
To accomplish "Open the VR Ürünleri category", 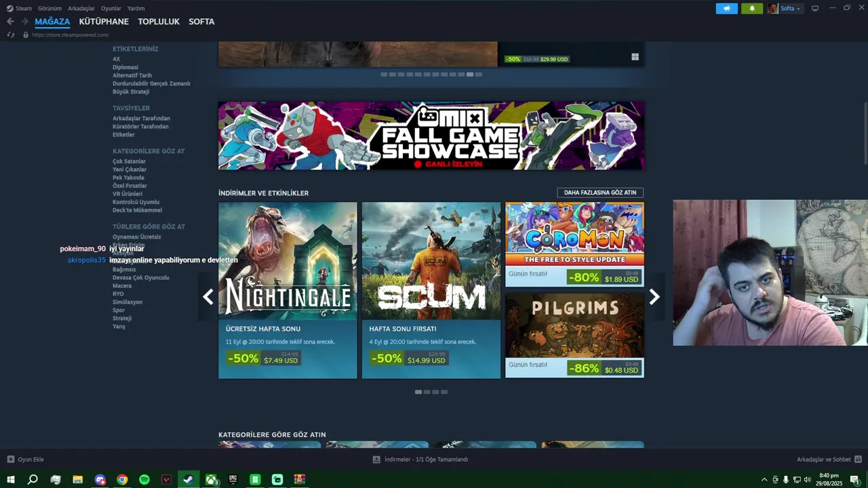I will pos(127,194).
